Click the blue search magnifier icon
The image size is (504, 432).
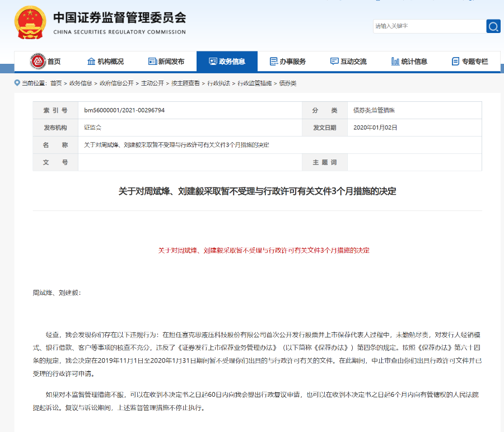tap(493, 26)
